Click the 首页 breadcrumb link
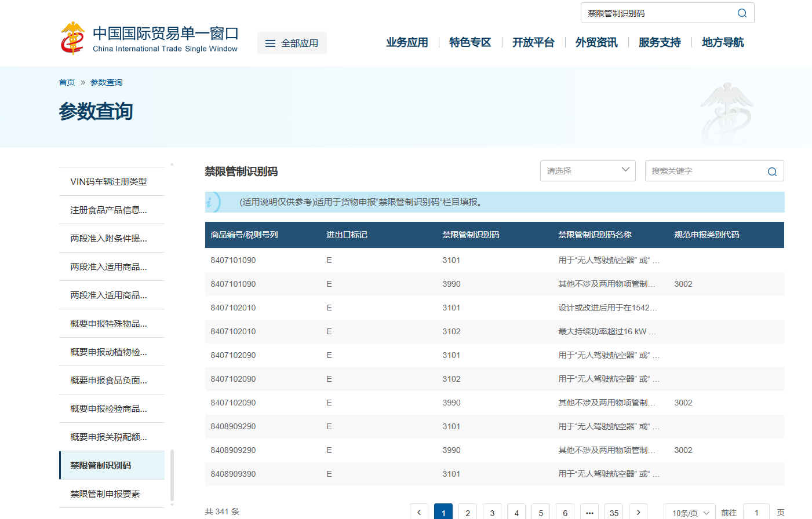The image size is (812, 519). click(x=67, y=82)
